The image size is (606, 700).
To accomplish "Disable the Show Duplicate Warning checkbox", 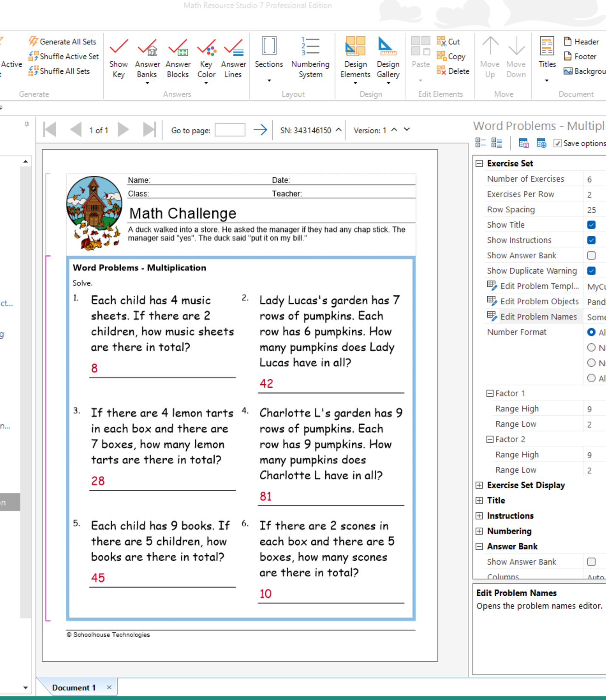I will 591,271.
